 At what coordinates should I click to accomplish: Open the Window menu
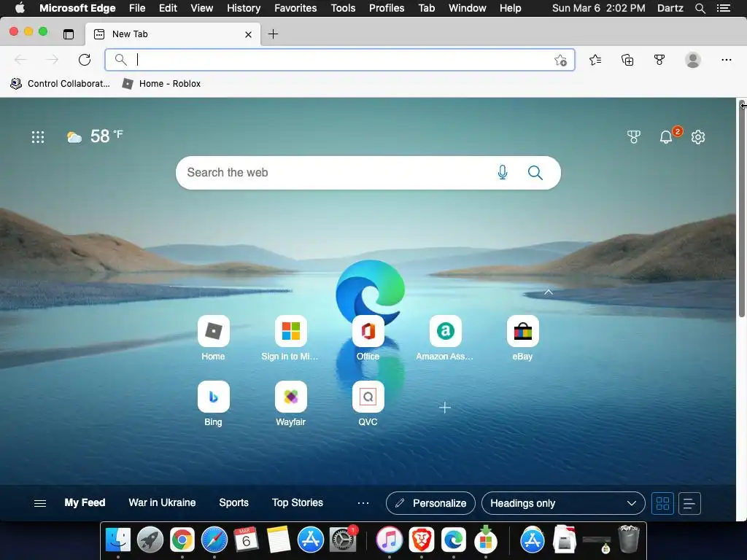[468, 8]
